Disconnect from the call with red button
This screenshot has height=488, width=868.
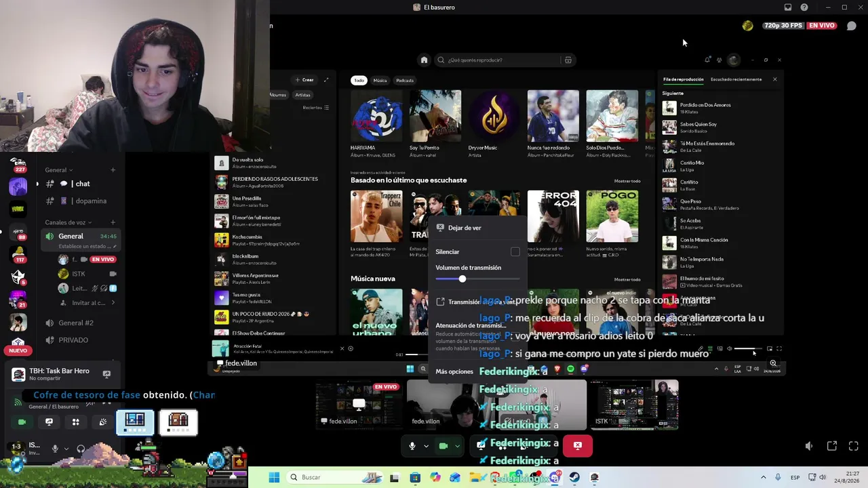pyautogui.click(x=577, y=446)
